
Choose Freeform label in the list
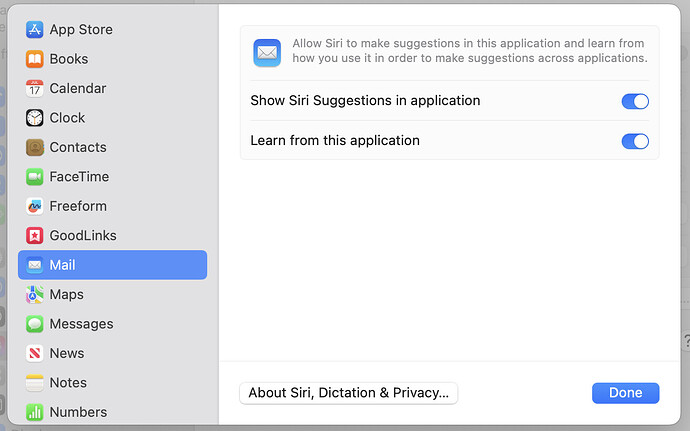pyautogui.click(x=78, y=206)
